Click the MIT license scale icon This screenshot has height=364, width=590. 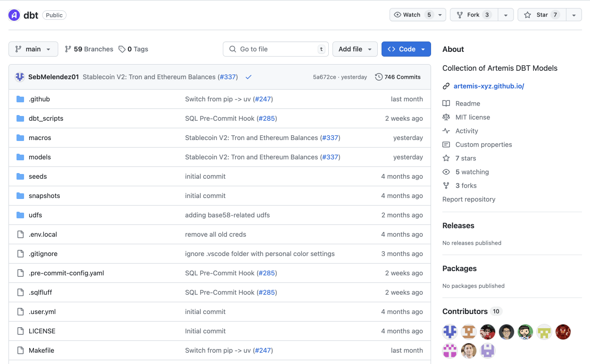446,117
